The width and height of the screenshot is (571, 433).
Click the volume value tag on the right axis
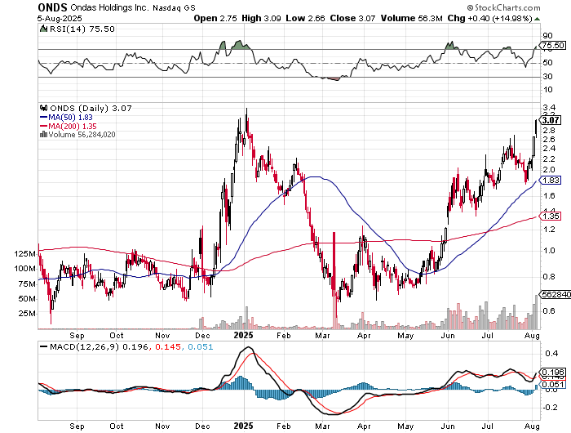pos(556,294)
